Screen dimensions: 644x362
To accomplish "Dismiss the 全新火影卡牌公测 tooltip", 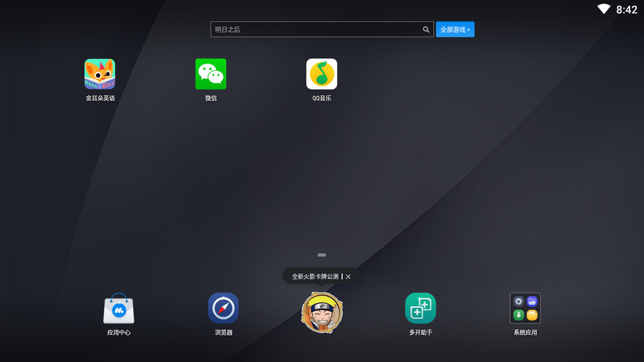I will pyautogui.click(x=348, y=276).
